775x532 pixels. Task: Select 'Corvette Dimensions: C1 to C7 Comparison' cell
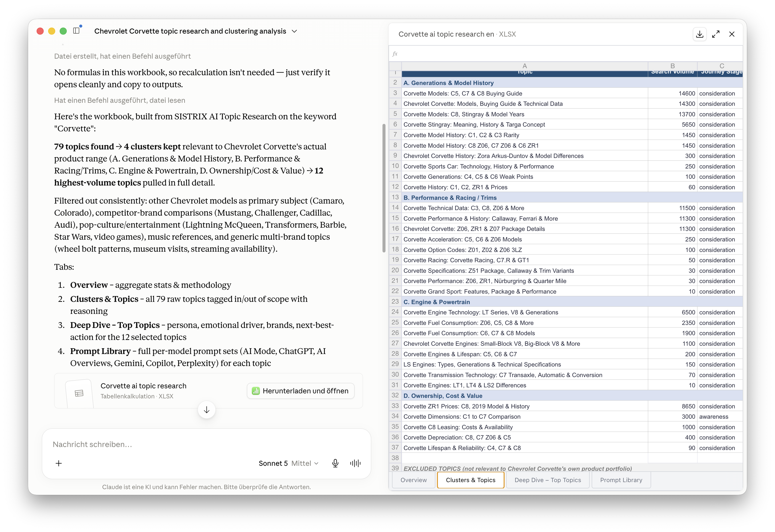click(524, 417)
